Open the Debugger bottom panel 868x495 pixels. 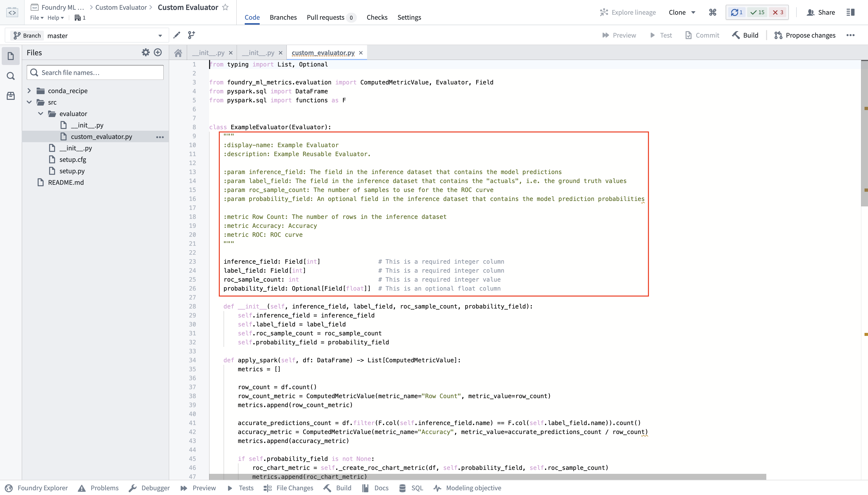click(149, 488)
